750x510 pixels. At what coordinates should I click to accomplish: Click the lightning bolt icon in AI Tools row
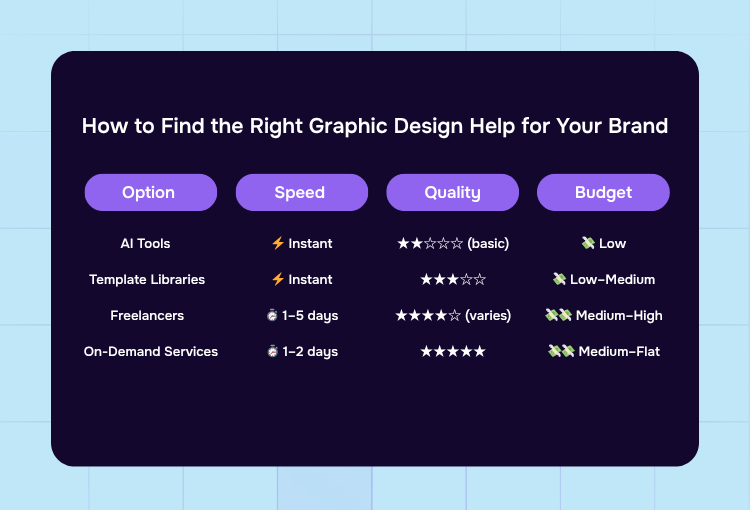click(278, 243)
